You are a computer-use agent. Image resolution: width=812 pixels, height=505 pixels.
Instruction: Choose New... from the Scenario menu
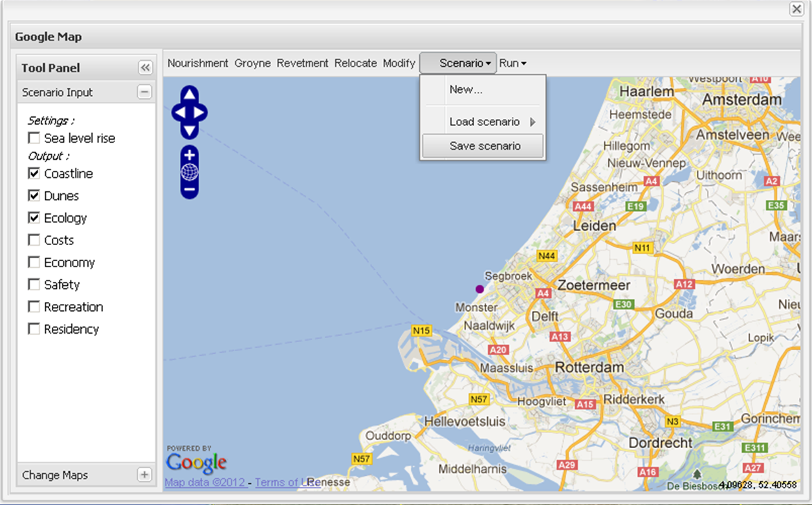[x=483, y=89]
